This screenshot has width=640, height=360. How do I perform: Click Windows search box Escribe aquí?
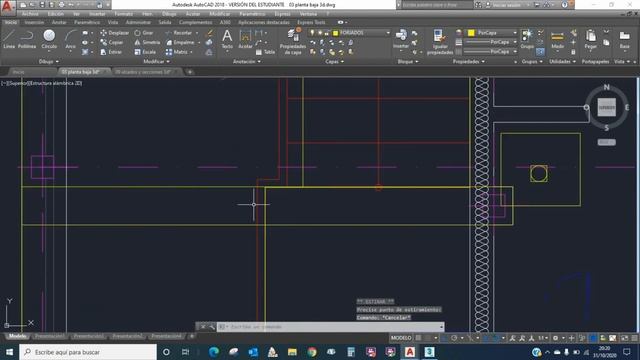point(88,352)
